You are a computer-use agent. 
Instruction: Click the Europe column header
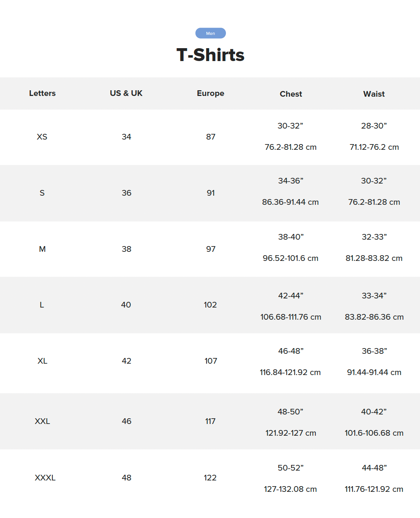(210, 93)
